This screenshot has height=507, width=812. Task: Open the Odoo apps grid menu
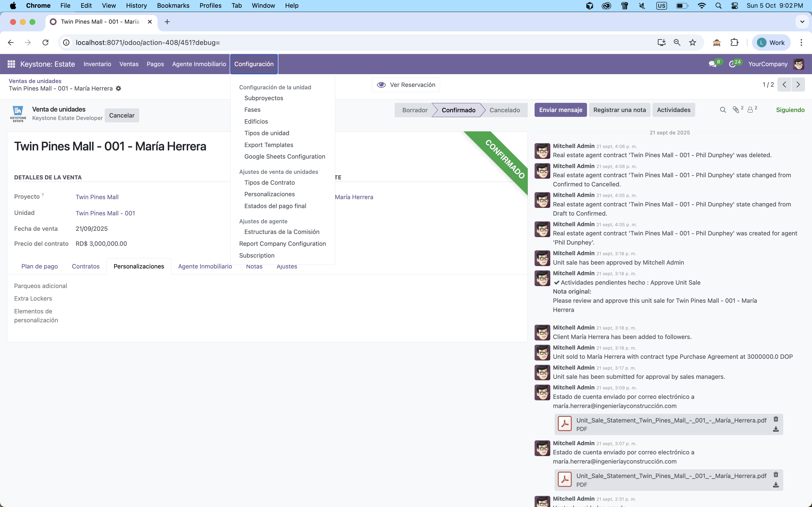11,64
